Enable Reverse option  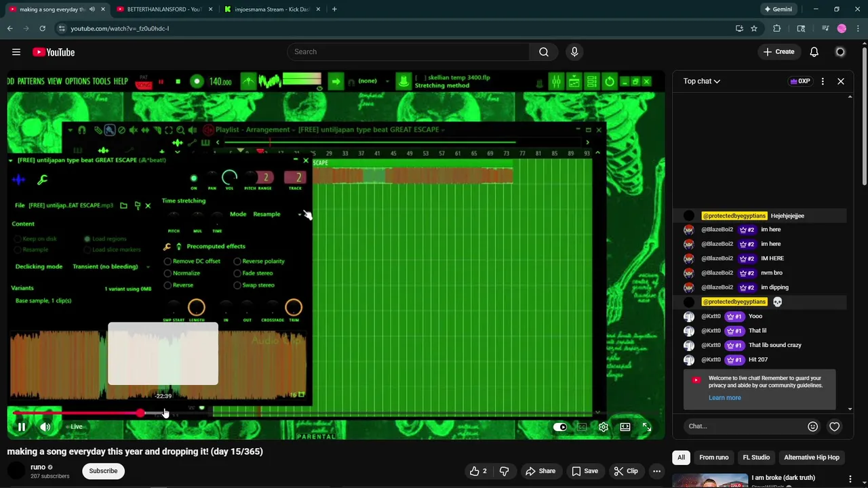point(179,285)
